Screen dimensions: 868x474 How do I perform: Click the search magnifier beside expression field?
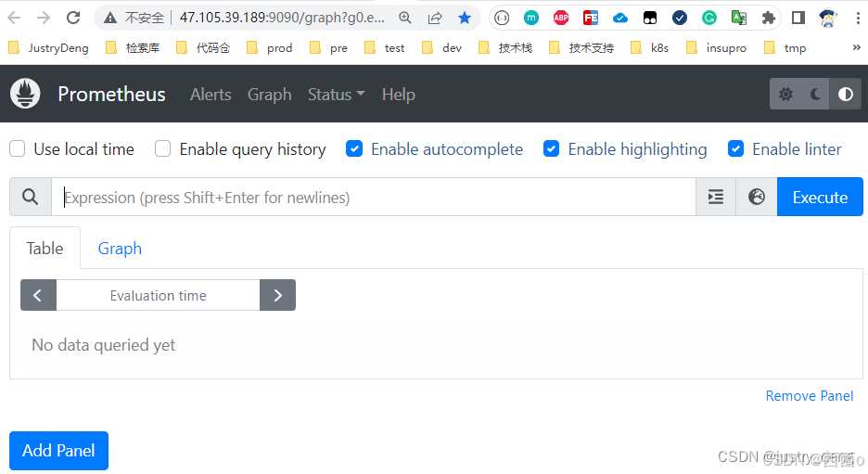31,197
